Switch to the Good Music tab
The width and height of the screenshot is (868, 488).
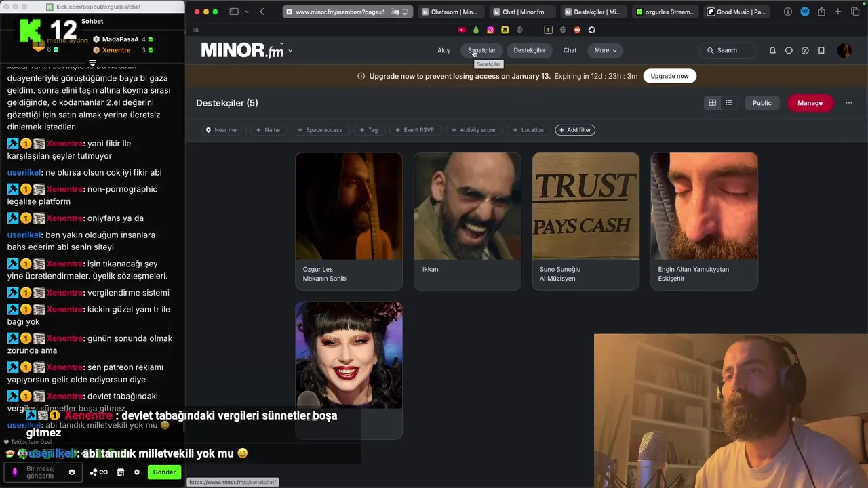pos(736,12)
